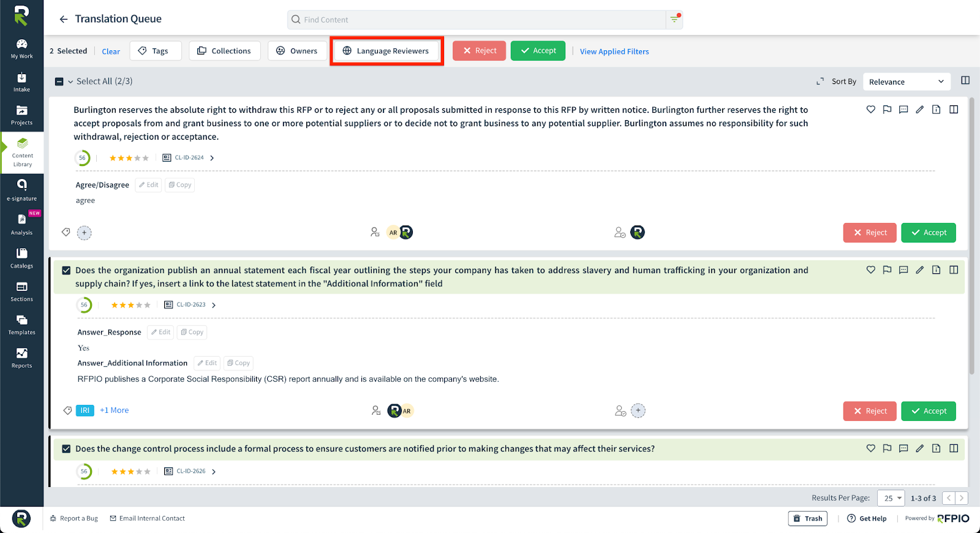Open the Trash
Screen dimensions: 980x533
coord(808,518)
